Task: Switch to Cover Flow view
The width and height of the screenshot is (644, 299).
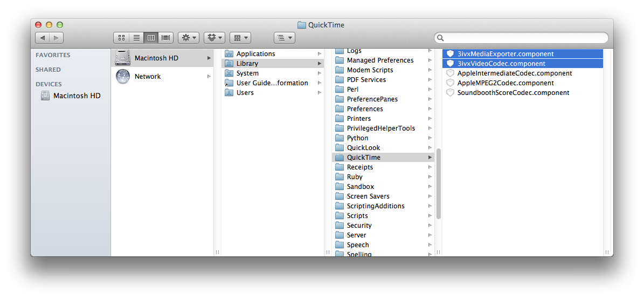Action: 166,38
